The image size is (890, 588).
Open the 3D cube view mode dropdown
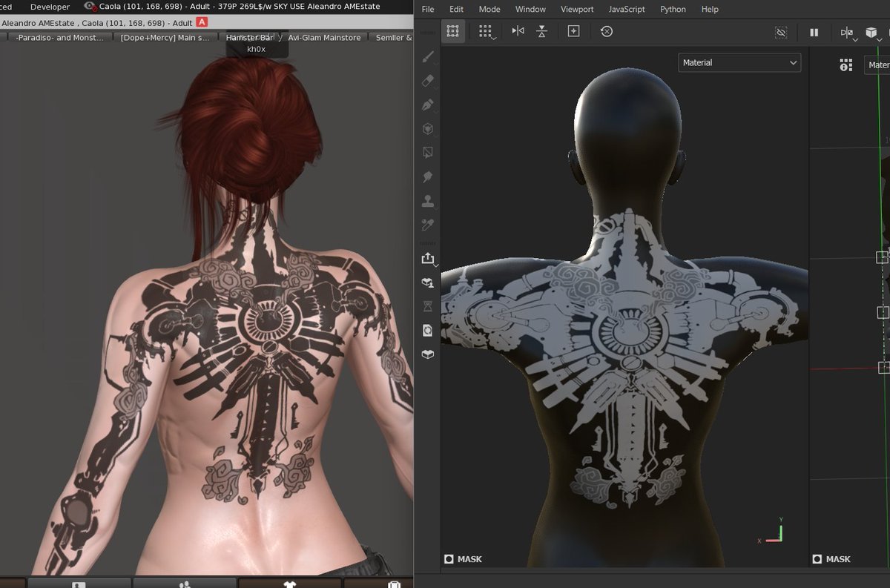click(873, 33)
